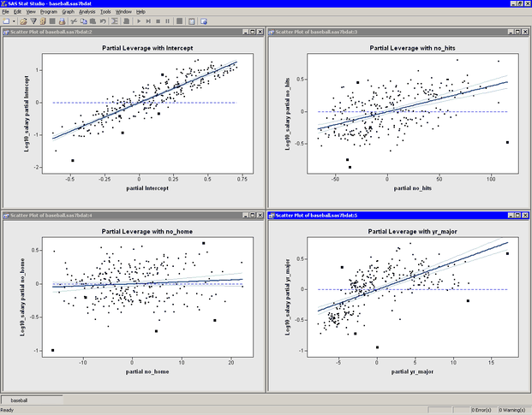Click the Copy icon in toolbar
The width and height of the screenshot is (532, 415).
click(85, 21)
